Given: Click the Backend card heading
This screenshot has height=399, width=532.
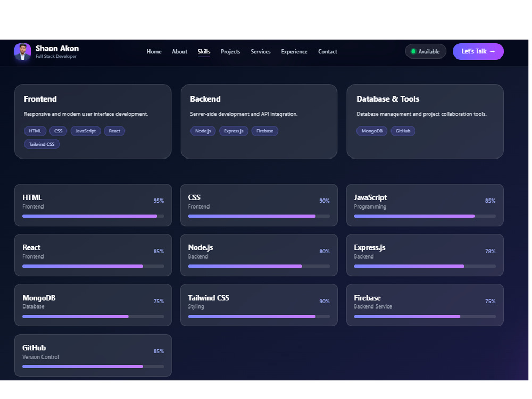Looking at the screenshot, I should click(x=205, y=99).
